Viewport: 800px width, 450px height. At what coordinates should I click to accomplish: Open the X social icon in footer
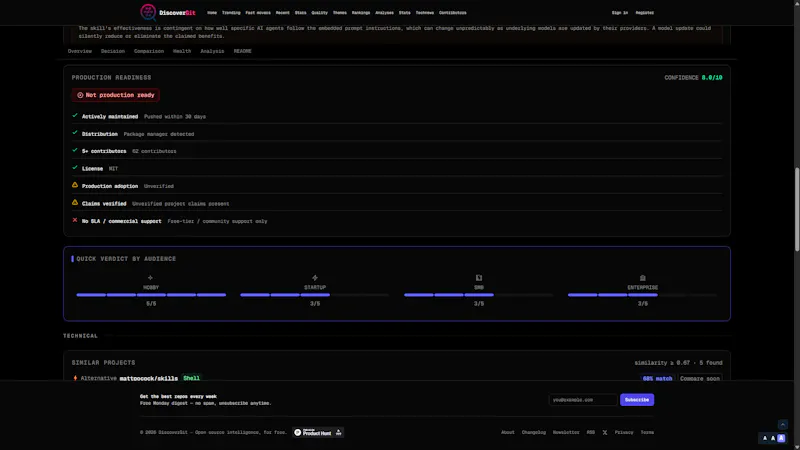point(605,432)
